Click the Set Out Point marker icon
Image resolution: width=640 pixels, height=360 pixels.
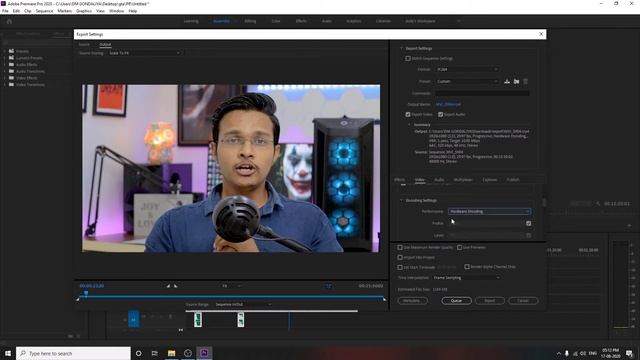point(176,286)
